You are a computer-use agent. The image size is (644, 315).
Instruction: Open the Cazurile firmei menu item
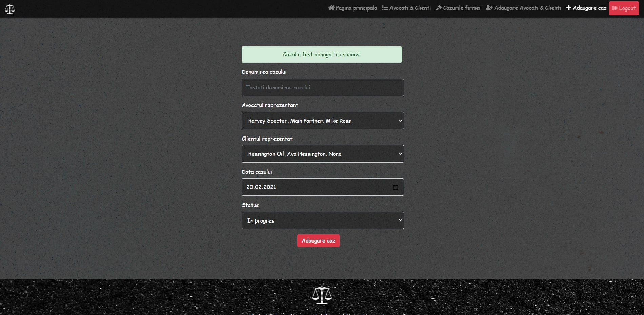461,8
